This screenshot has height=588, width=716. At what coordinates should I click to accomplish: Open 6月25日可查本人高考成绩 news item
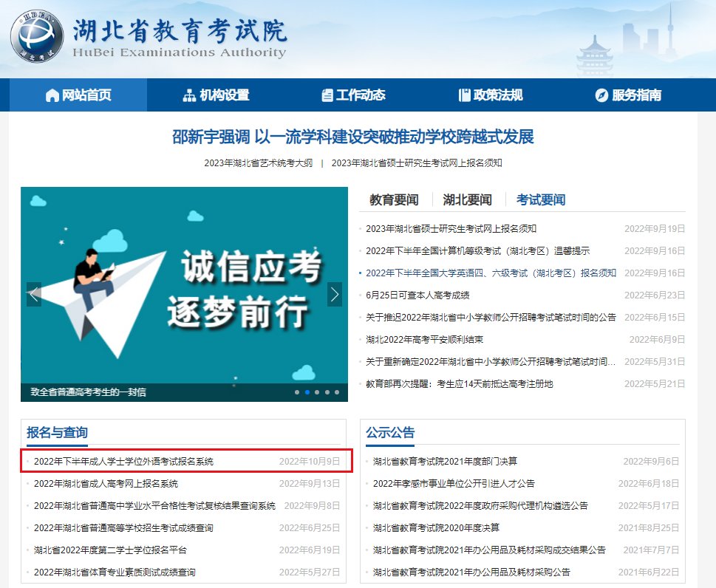pyautogui.click(x=417, y=295)
